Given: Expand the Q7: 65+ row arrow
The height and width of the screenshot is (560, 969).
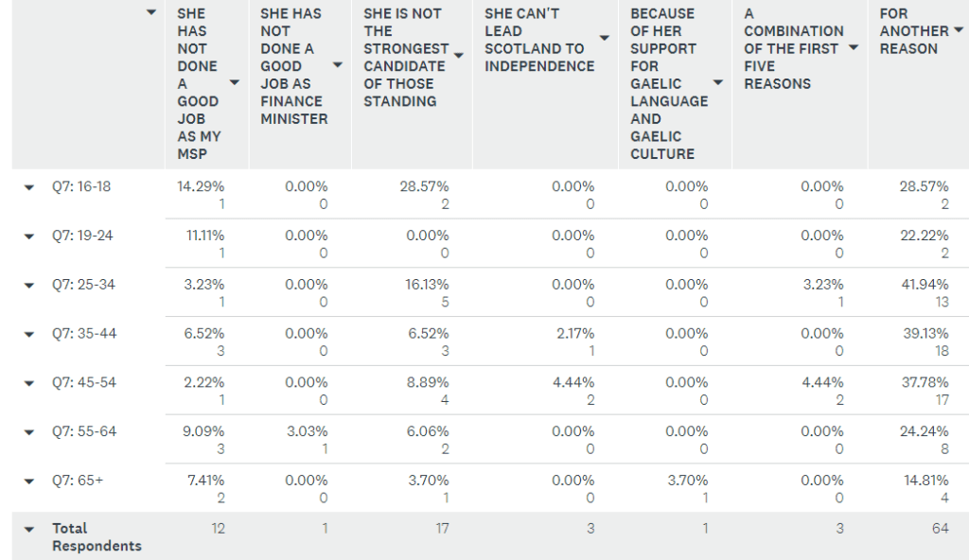Looking at the screenshot, I should click(29, 481).
